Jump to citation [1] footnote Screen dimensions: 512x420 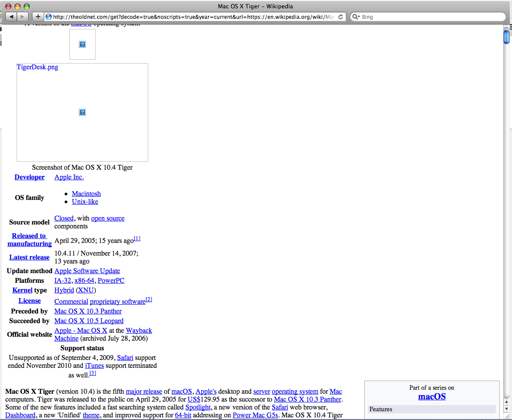(137, 239)
